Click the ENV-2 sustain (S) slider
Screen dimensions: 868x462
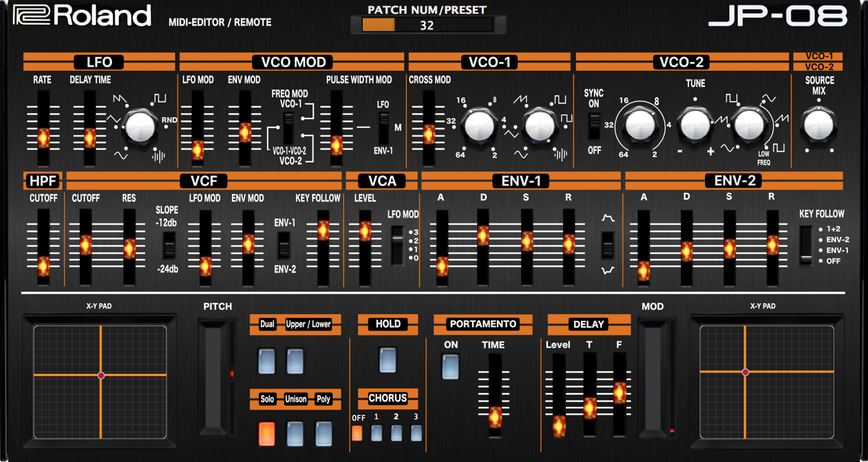[x=730, y=247]
